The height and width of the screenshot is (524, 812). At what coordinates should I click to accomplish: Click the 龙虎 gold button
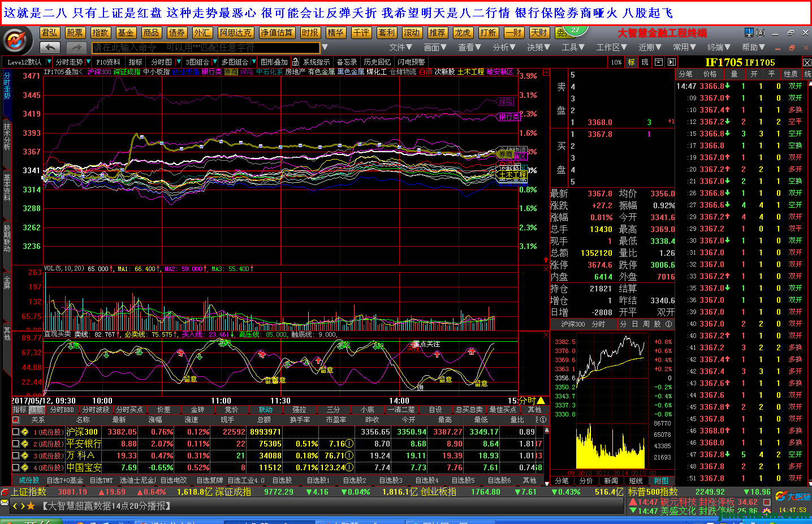coord(463,33)
